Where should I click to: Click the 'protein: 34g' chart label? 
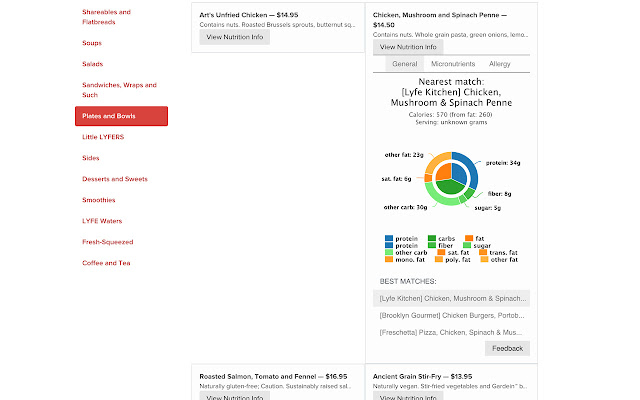[x=503, y=163]
